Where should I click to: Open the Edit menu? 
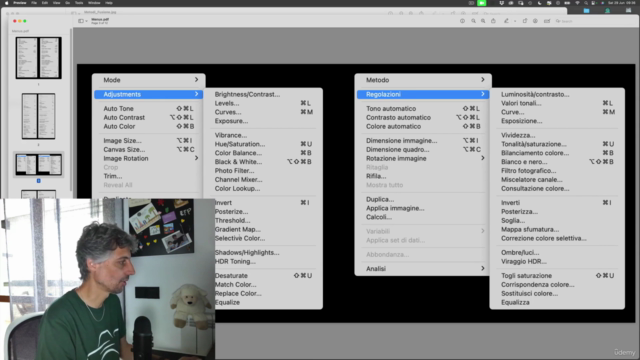point(45,3)
